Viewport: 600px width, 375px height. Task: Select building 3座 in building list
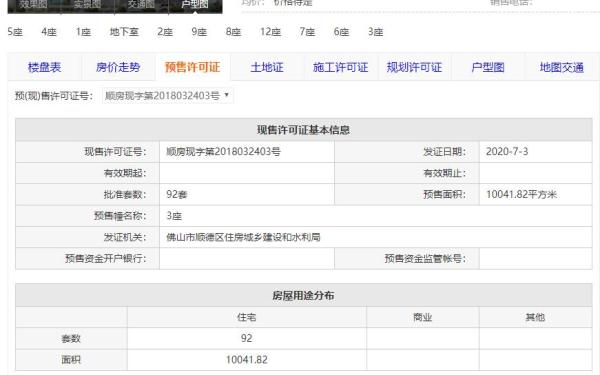375,32
